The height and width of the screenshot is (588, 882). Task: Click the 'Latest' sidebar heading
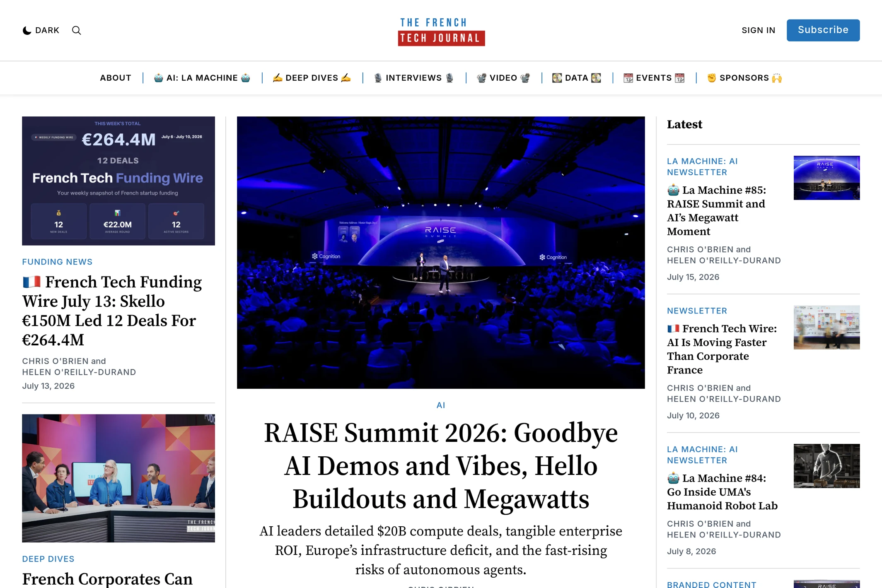[x=684, y=125]
